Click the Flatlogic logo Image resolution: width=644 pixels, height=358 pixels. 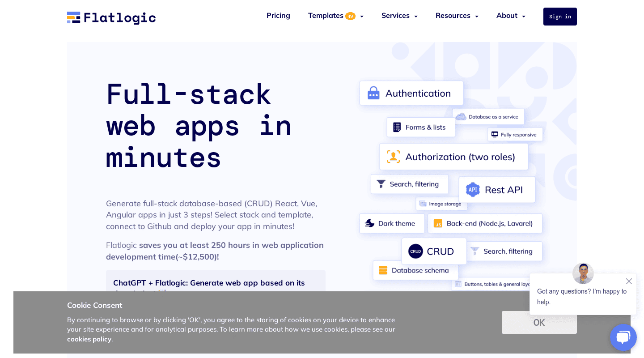pos(111,17)
